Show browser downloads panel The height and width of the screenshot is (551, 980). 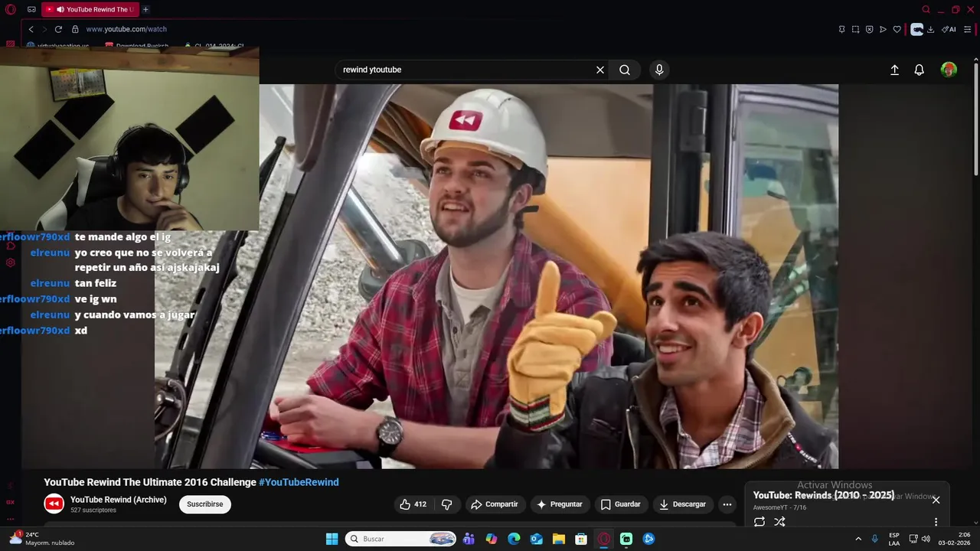tap(930, 29)
